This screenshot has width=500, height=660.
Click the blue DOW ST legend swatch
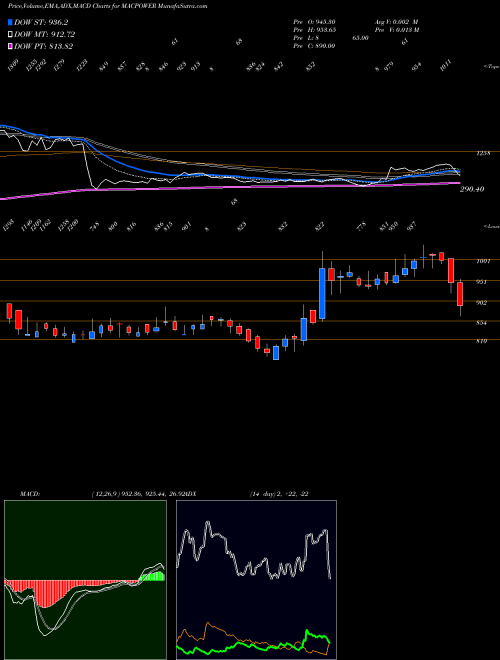click(x=10, y=23)
